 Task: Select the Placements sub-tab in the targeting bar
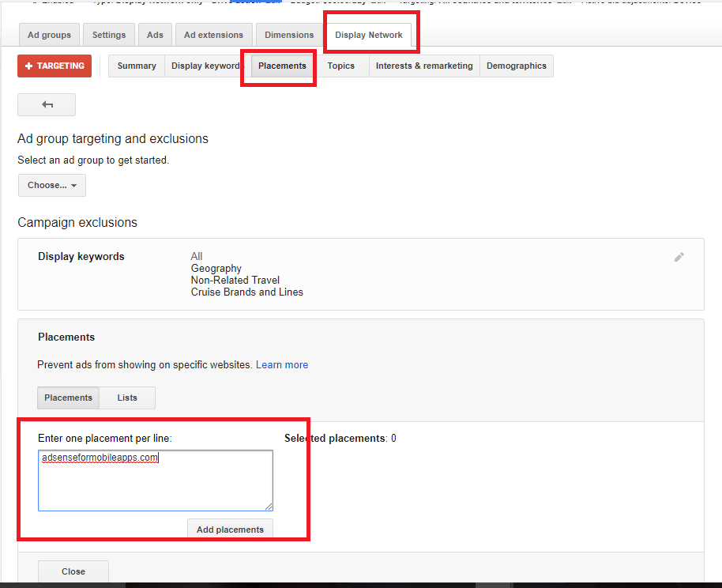coord(282,66)
